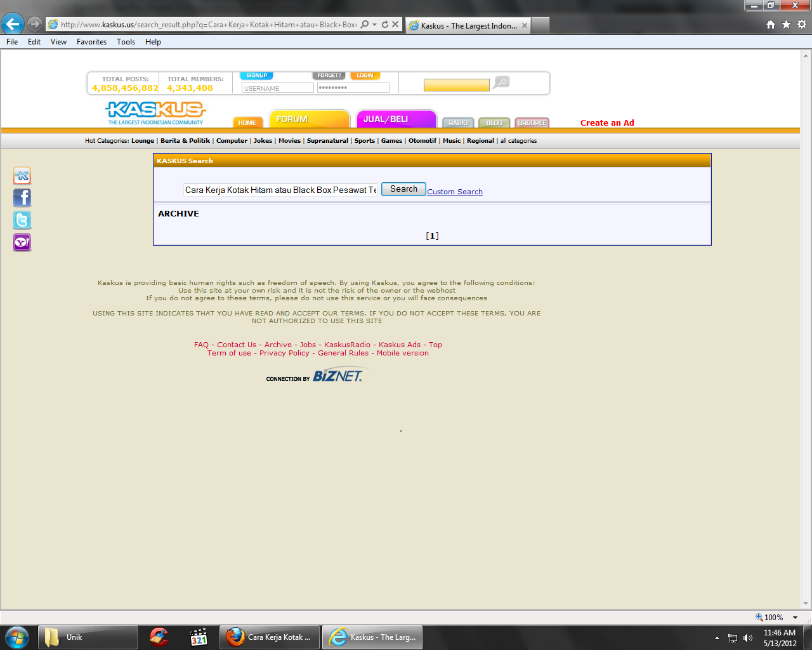Click the 100% zoom level button
The height and width of the screenshot is (650, 812).
tap(769, 618)
